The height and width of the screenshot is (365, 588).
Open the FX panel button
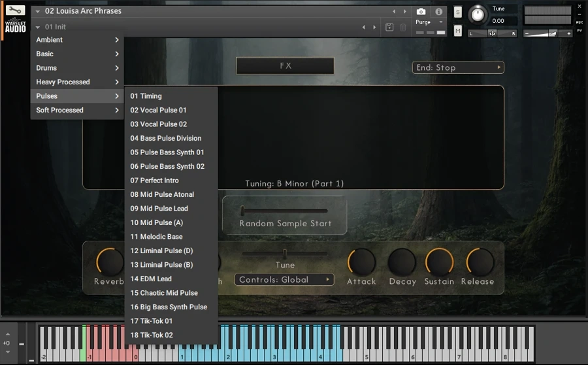(x=285, y=65)
